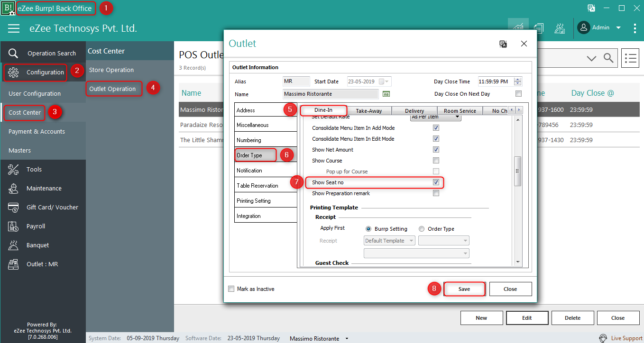Open Default Template receipt dropdown
The image size is (644, 343).
pos(389,241)
